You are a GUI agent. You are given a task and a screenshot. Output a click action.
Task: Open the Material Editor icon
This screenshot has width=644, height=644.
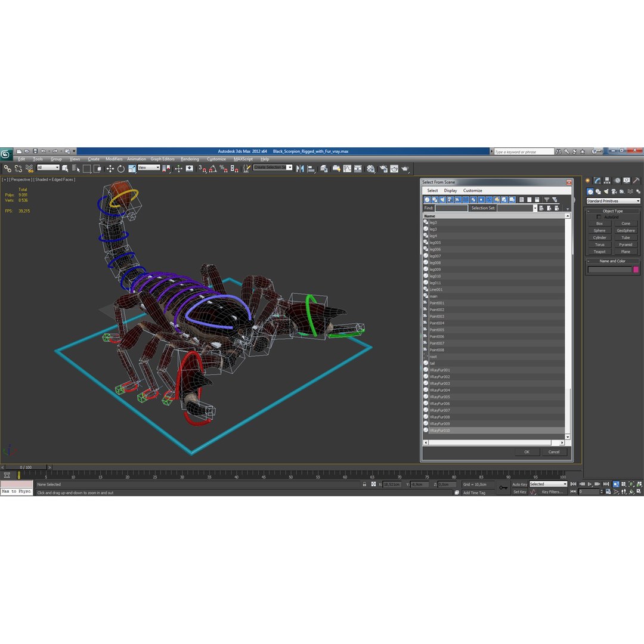(371, 168)
